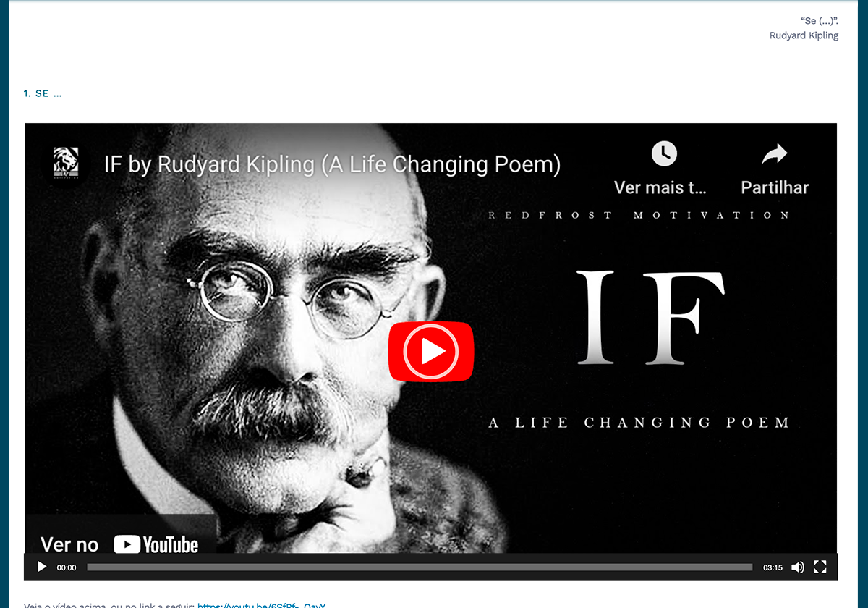Click the 'Ver mais t...' label
The image size is (868, 608).
pyautogui.click(x=660, y=187)
